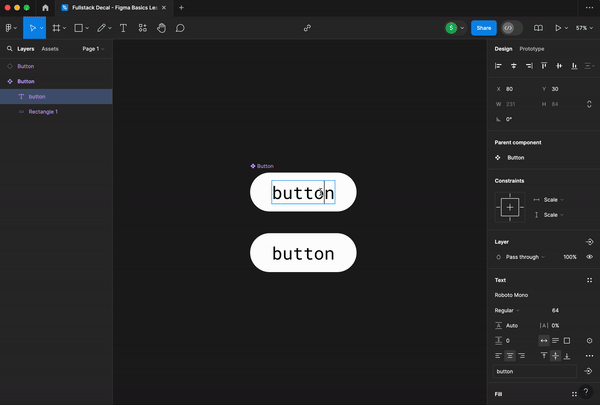Open text type details ellipsis icon
Screen dimensions: 600x405
pos(589,356)
